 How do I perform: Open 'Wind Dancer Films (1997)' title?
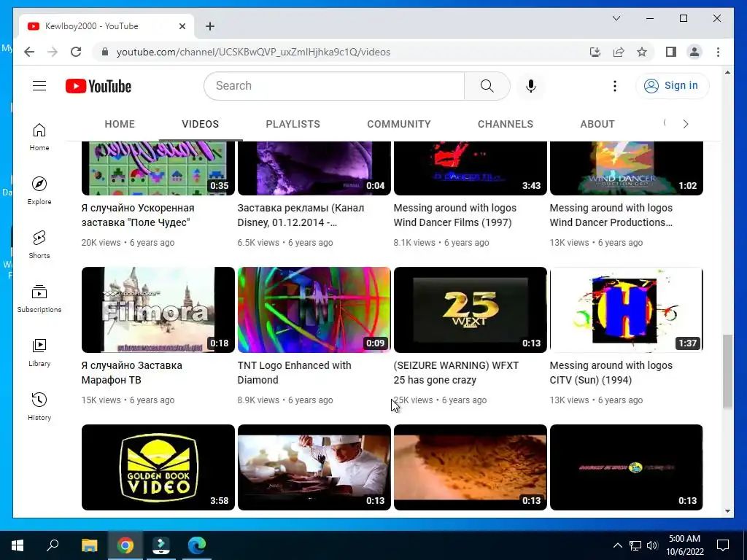(x=455, y=215)
